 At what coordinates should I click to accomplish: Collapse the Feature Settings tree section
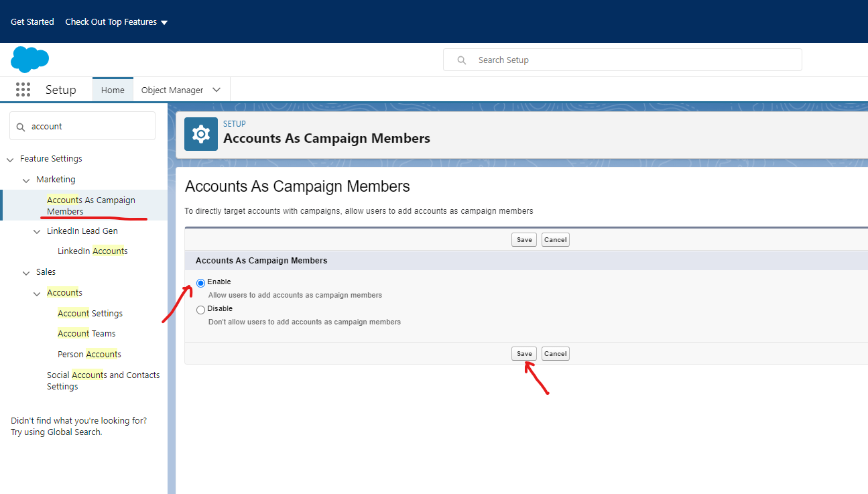pyautogui.click(x=10, y=160)
